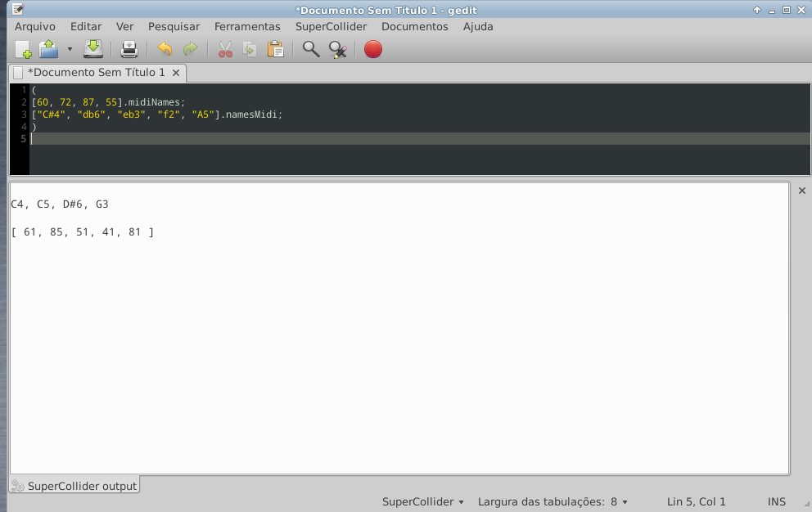812x512 pixels.
Task: Roll up window with the arrow button
Action: [757, 10]
